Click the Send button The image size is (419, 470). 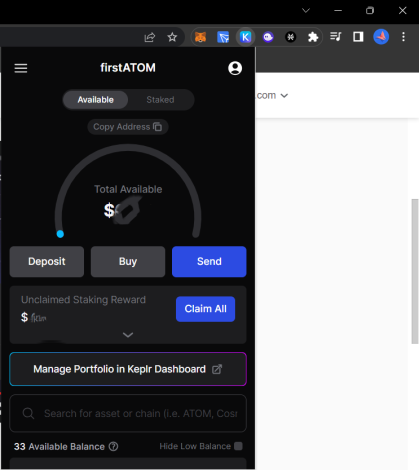tap(209, 262)
